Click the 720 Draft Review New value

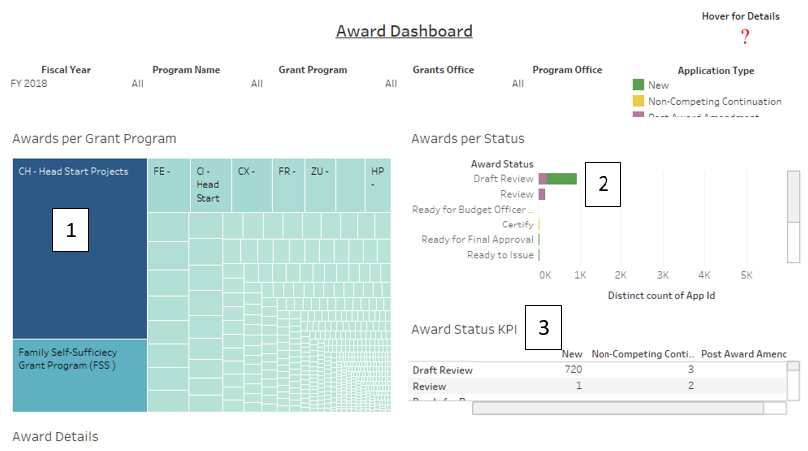571,370
